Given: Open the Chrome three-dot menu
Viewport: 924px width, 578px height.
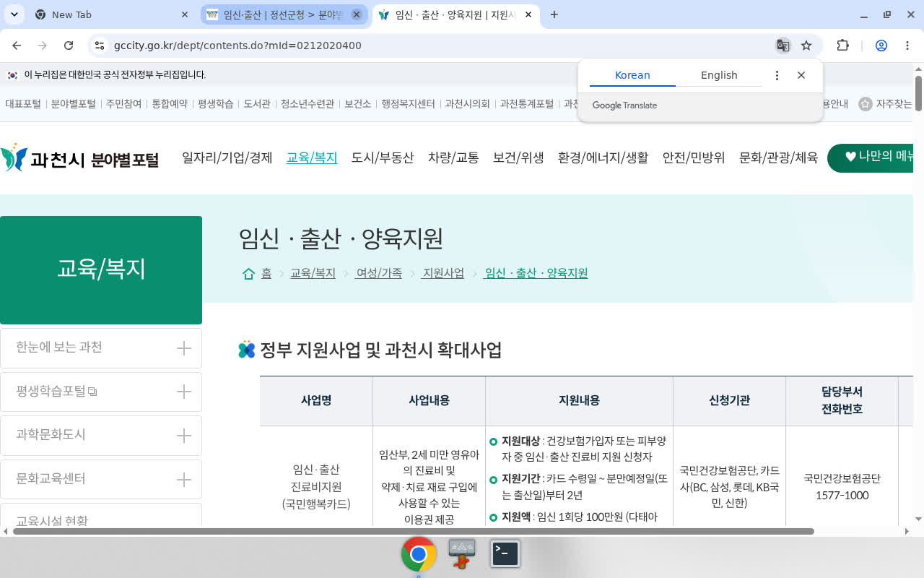Looking at the screenshot, I should click(907, 46).
